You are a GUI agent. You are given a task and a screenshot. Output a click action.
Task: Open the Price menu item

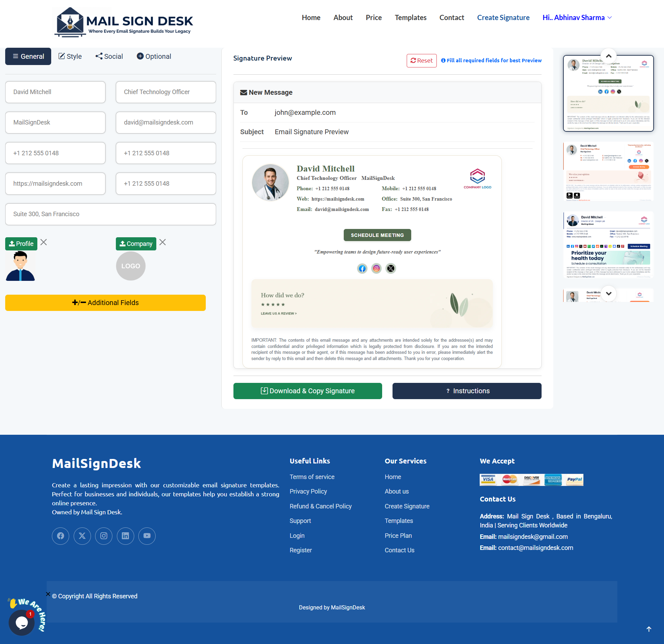coord(374,18)
